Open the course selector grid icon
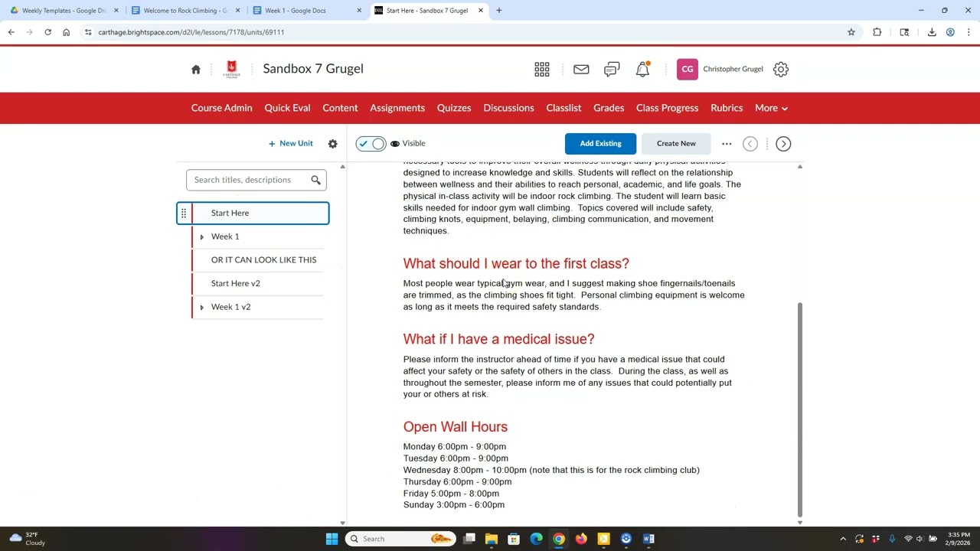Viewport: 980px width, 551px height. (542, 69)
